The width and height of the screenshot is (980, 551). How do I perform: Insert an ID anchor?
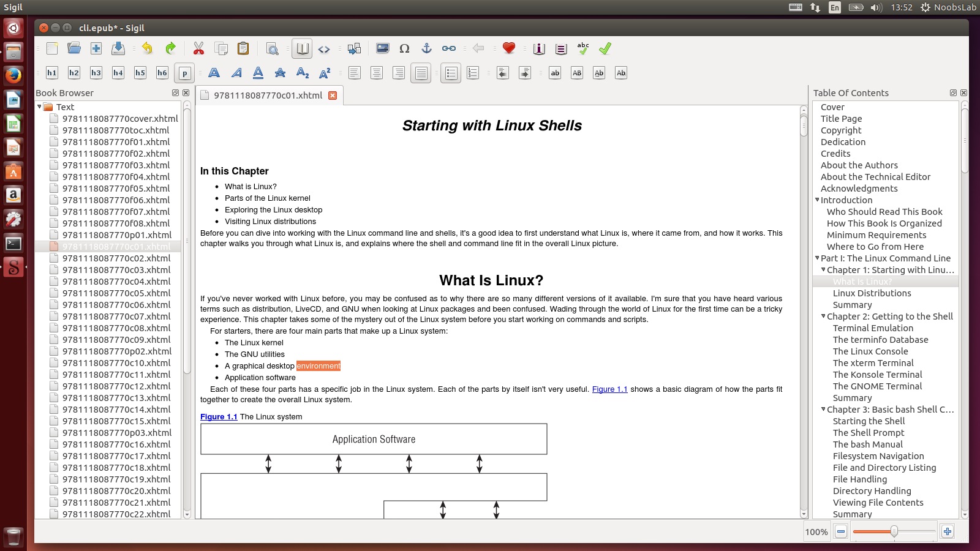(427, 48)
